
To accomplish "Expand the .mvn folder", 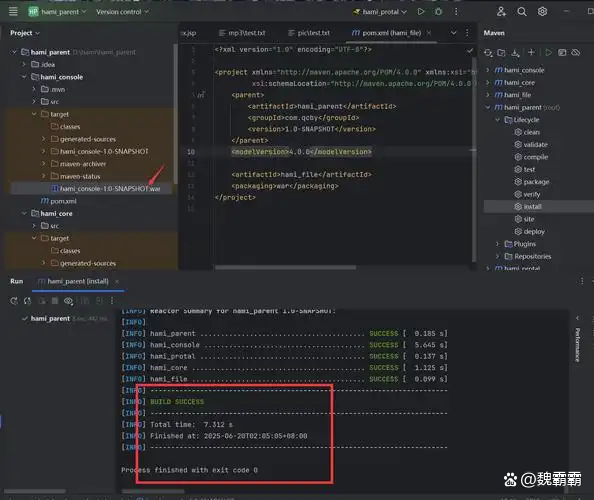I will [x=34, y=89].
